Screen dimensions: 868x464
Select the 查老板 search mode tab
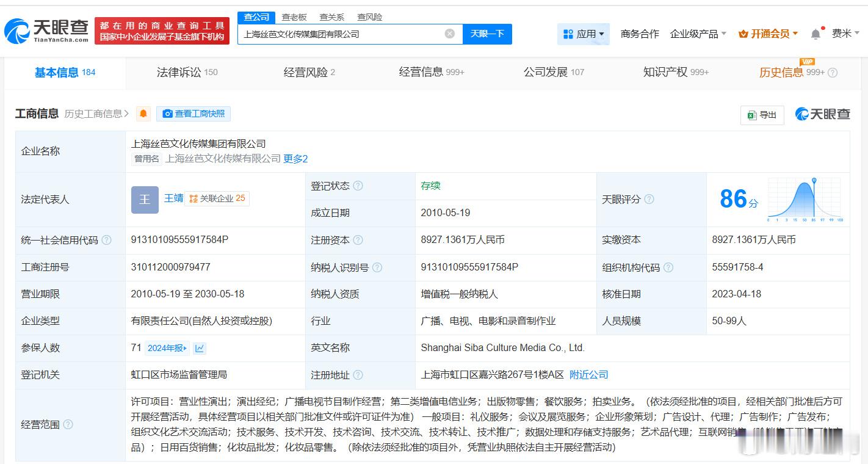[x=294, y=17]
